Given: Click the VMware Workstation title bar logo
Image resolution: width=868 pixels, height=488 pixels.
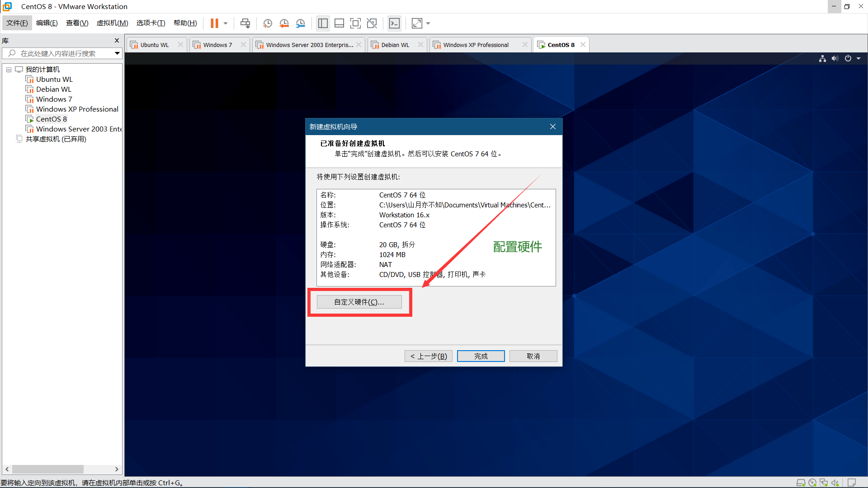Looking at the screenshot, I should tap(7, 6).
